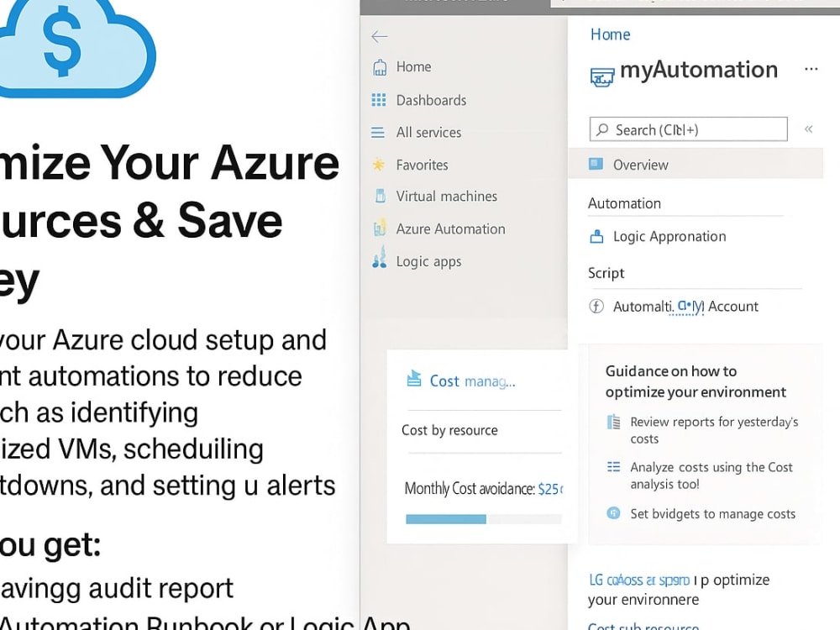840x630 pixels.
Task: Open the Cost manag... link
Action: point(472,381)
